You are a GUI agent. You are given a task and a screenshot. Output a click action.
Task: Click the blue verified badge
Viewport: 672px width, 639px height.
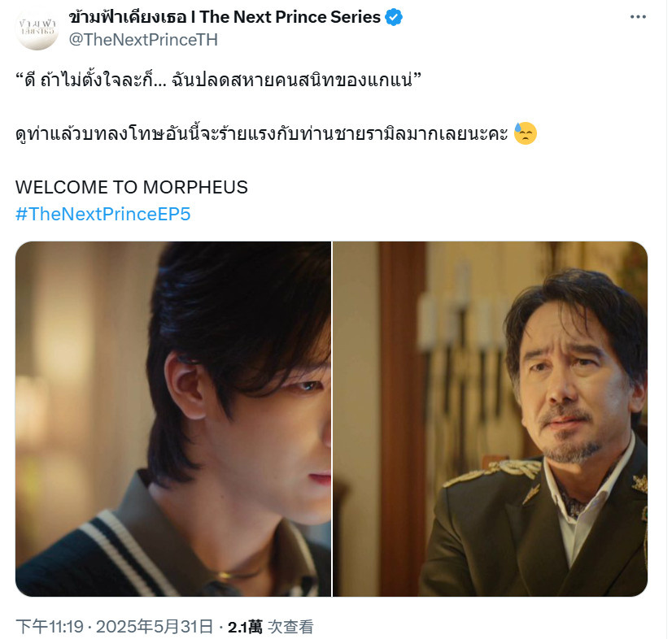coord(394,18)
